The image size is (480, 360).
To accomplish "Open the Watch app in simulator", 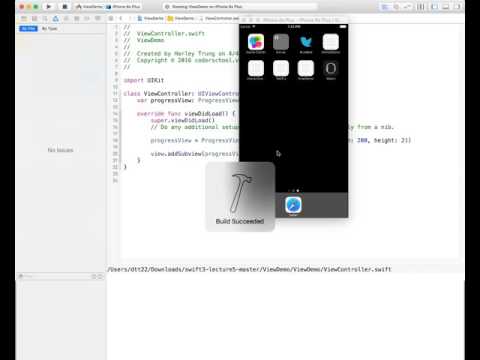I will click(x=331, y=69).
